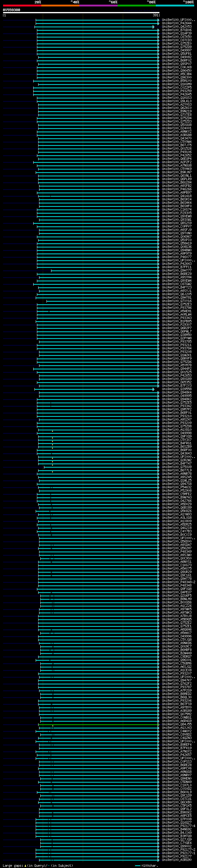
Task: Click UniRef100_P93787
Action: [x=177, y=687]
